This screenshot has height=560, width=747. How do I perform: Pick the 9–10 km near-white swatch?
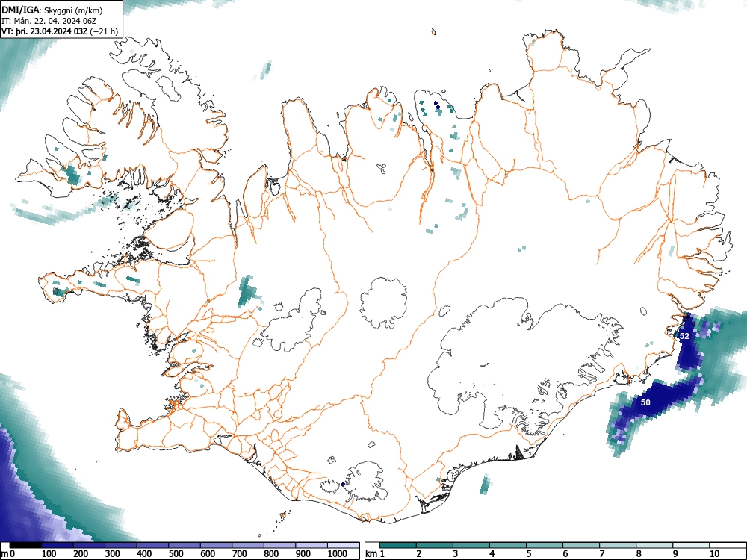[x=691, y=545]
